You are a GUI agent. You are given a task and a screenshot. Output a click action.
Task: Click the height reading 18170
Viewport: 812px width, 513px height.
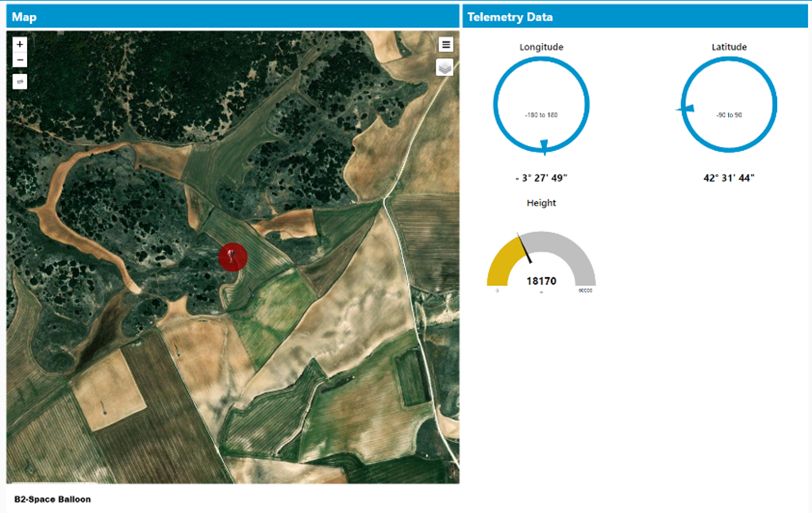(x=541, y=281)
